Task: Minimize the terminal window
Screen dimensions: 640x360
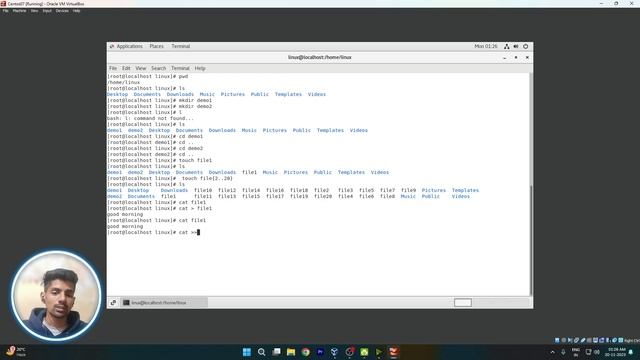Action: (x=504, y=58)
